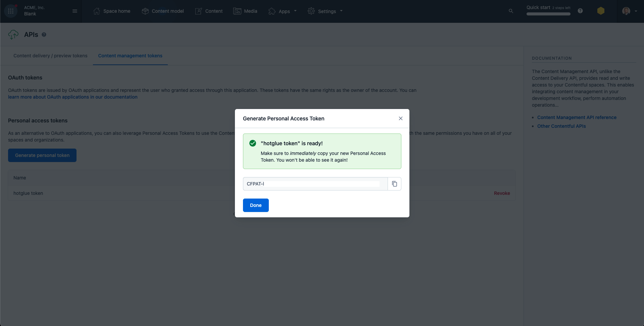This screenshot has height=326, width=644.
Task: Go to Space home
Action: click(x=117, y=11)
